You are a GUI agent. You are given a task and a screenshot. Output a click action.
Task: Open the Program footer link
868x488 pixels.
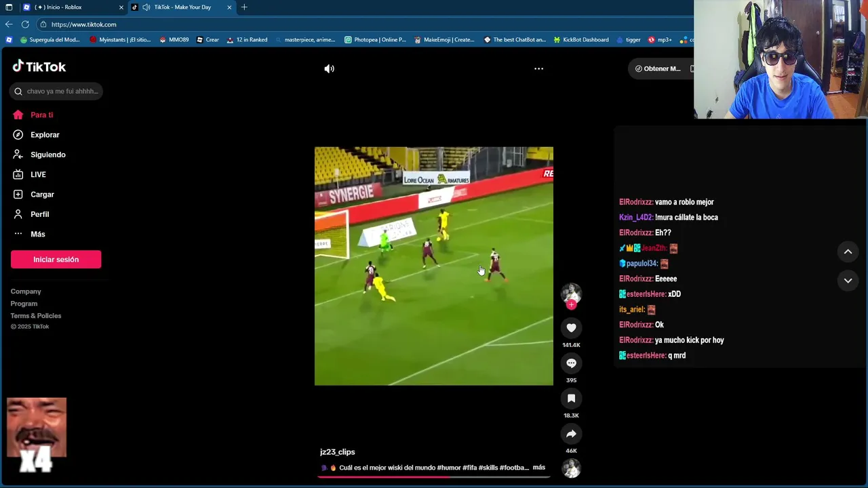[x=24, y=304]
